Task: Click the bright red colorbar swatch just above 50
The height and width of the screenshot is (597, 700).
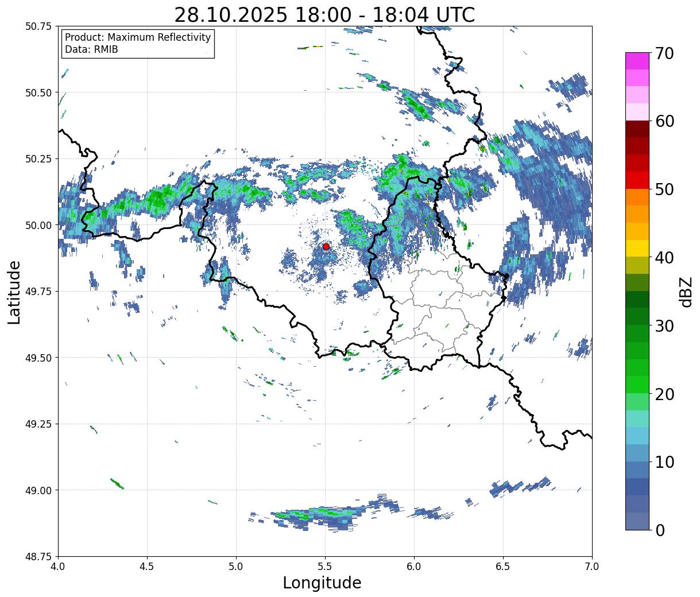Action: point(637,180)
